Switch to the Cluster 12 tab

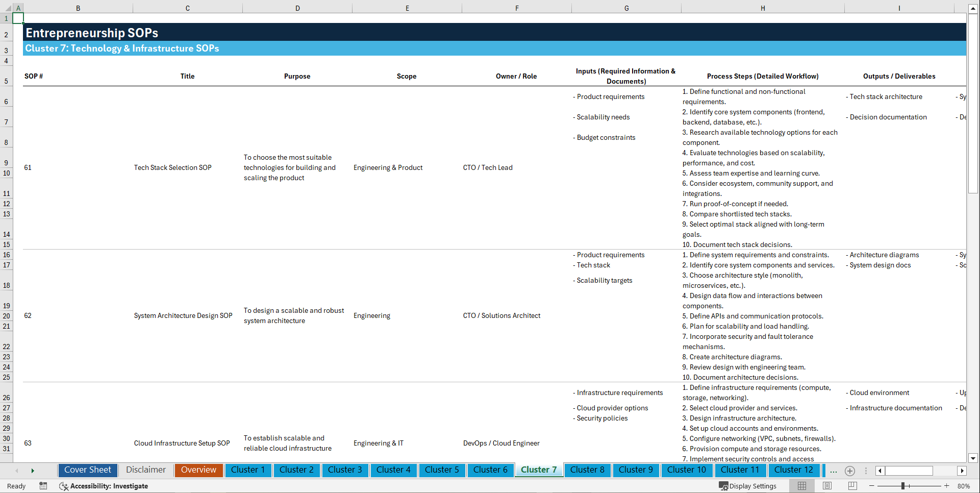[x=794, y=470]
